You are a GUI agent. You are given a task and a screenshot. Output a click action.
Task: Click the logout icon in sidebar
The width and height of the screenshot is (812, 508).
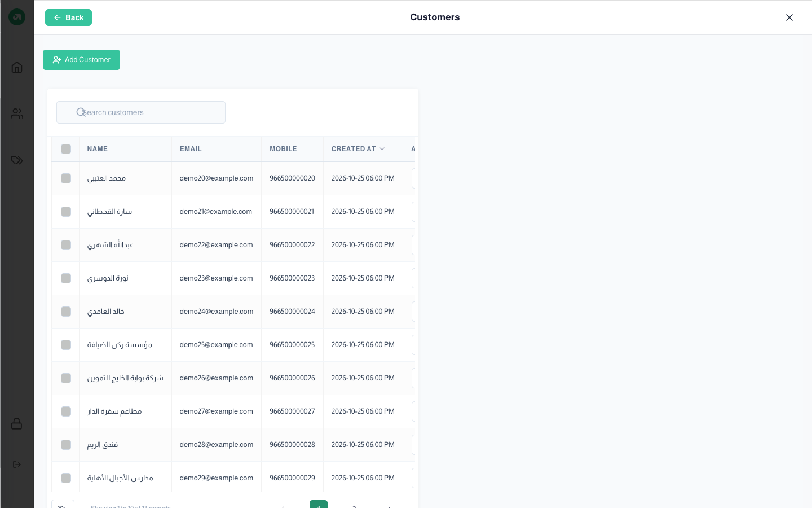pyautogui.click(x=17, y=465)
